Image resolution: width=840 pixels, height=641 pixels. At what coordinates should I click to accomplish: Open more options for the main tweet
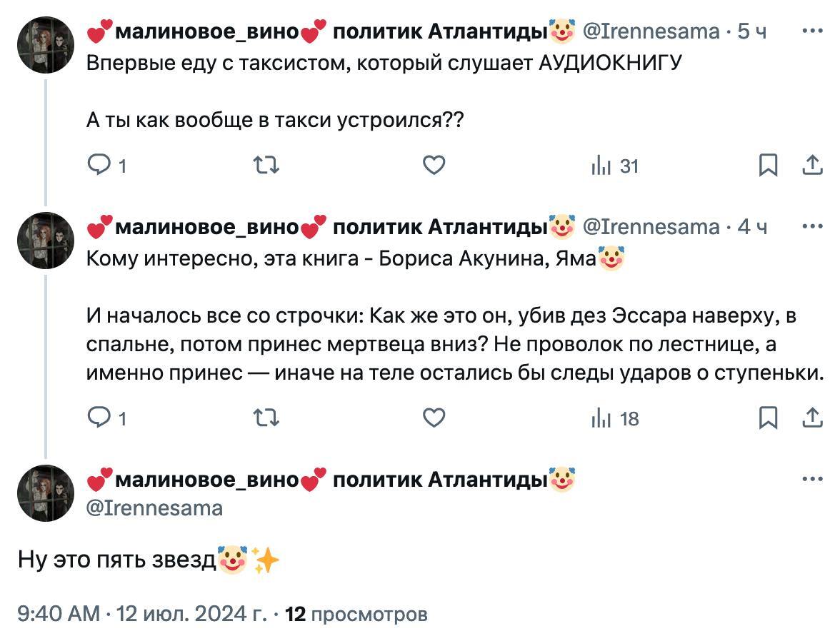[812, 479]
